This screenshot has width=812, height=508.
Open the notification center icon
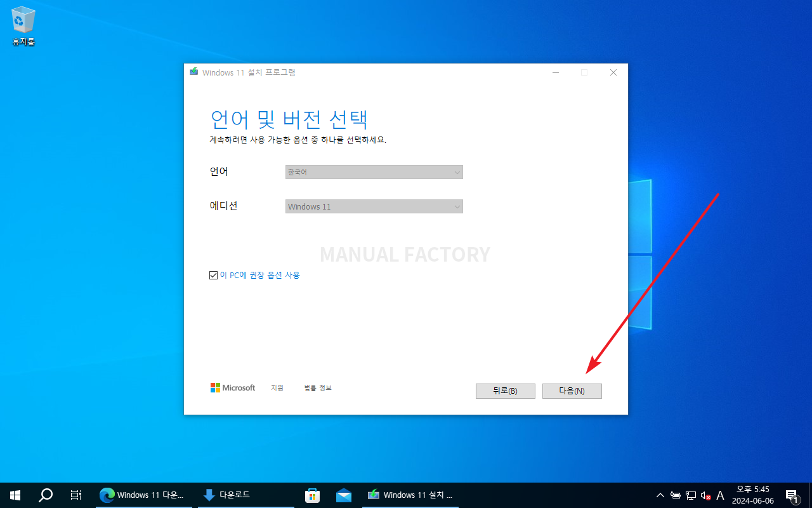792,495
